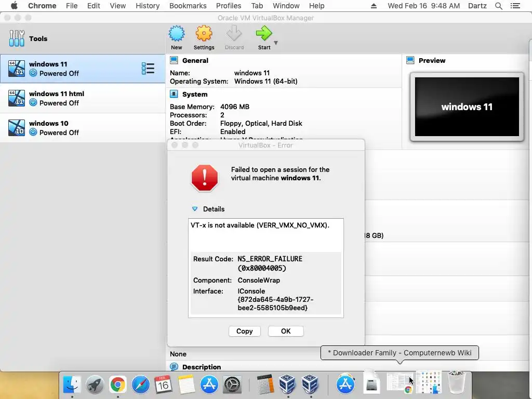Image resolution: width=532 pixels, height=399 pixels.
Task: Open the Profiles menu
Action: coord(229,6)
